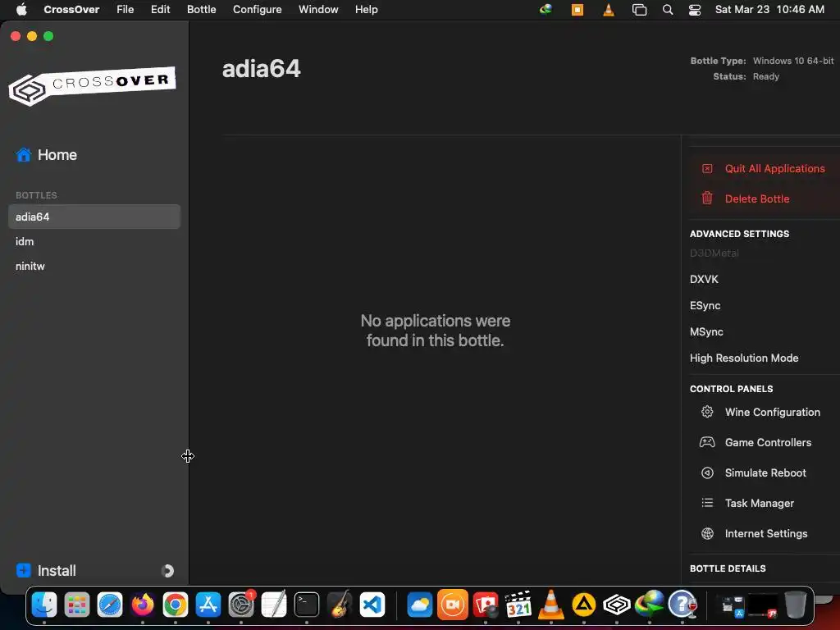The image size is (840, 630).
Task: Open the Help menu
Action: tap(367, 10)
